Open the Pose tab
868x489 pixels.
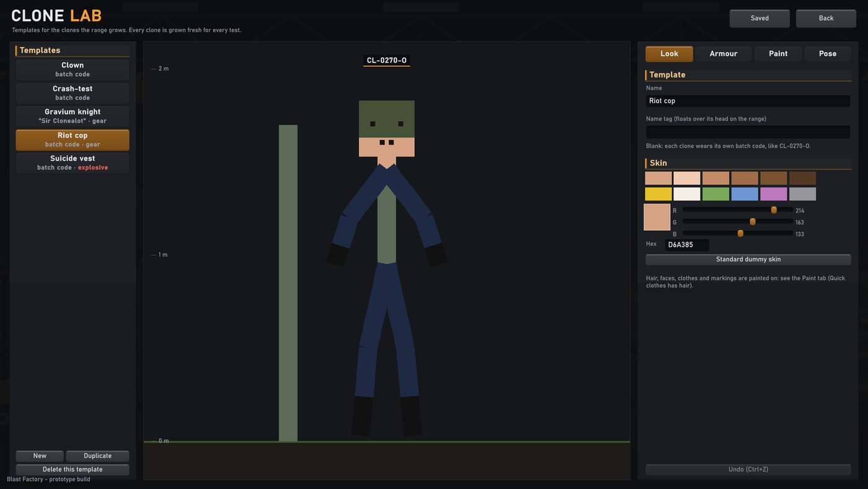pyautogui.click(x=828, y=54)
